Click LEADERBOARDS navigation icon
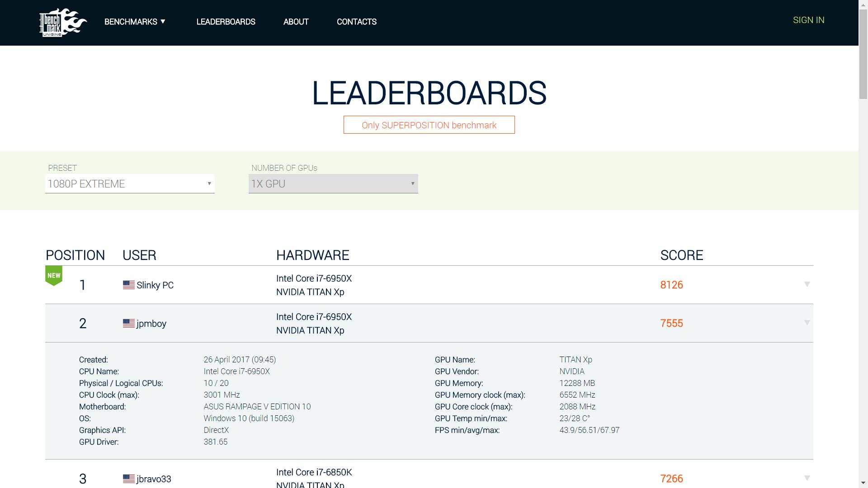Image resolution: width=868 pixels, height=488 pixels. 226,22
